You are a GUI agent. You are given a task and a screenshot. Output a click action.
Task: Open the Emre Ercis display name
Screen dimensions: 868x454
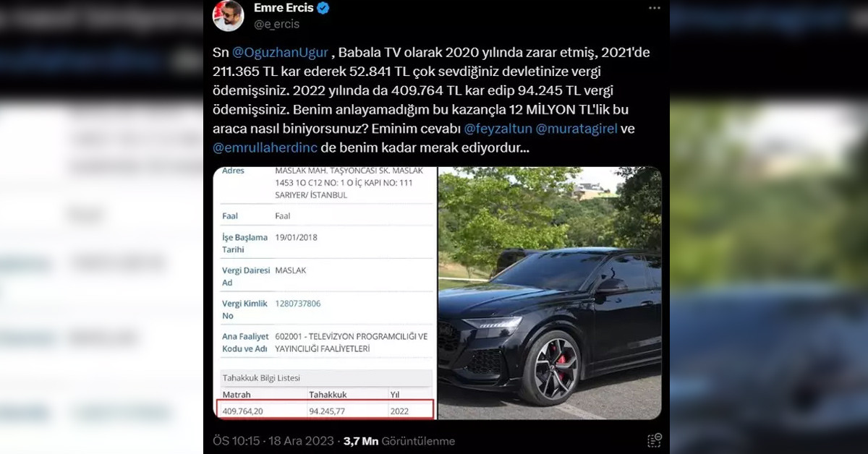pyautogui.click(x=284, y=8)
